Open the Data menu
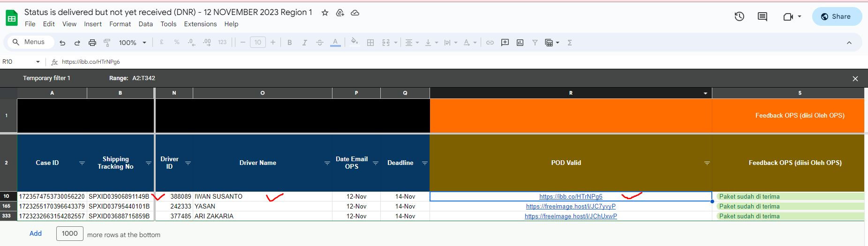This screenshot has width=868, height=246. [145, 24]
